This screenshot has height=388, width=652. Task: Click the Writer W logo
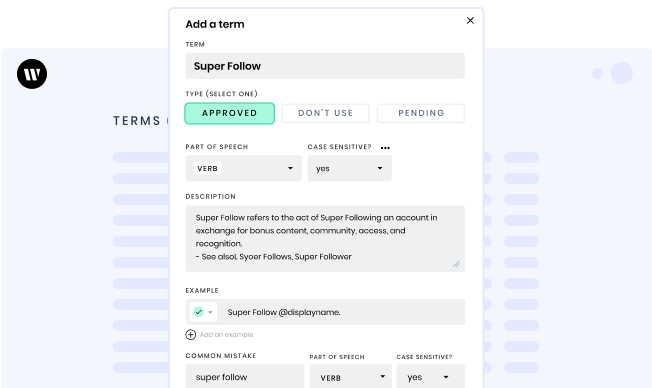(x=32, y=74)
